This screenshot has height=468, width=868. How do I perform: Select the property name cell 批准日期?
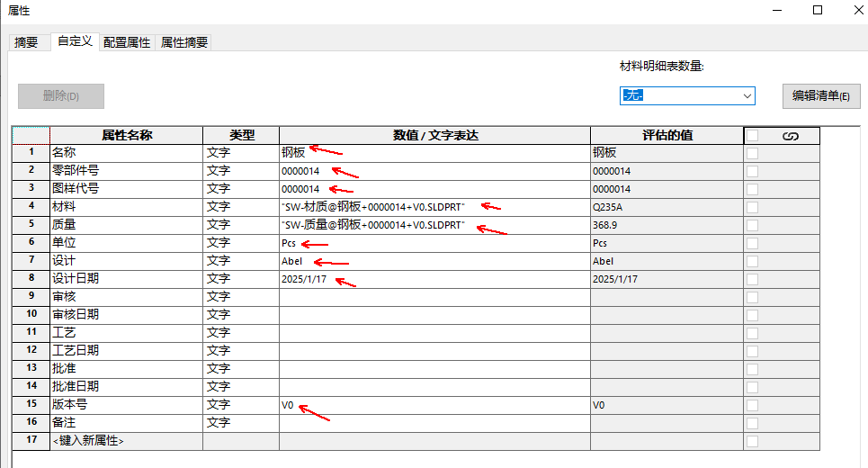127,387
